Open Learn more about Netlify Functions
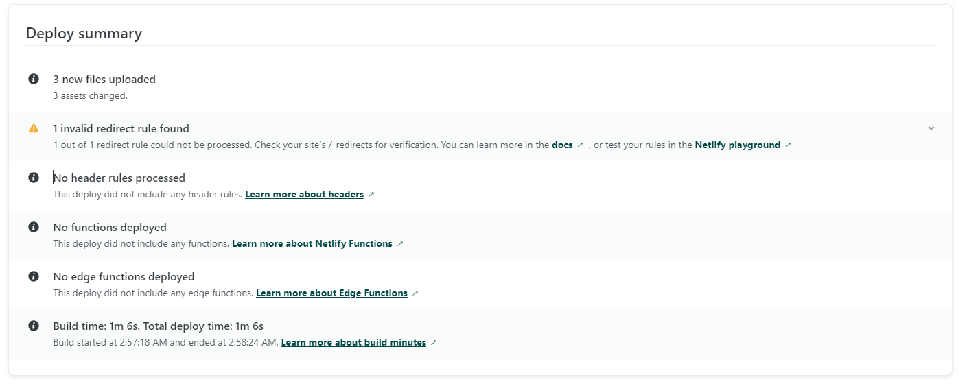980x384 pixels. (312, 244)
